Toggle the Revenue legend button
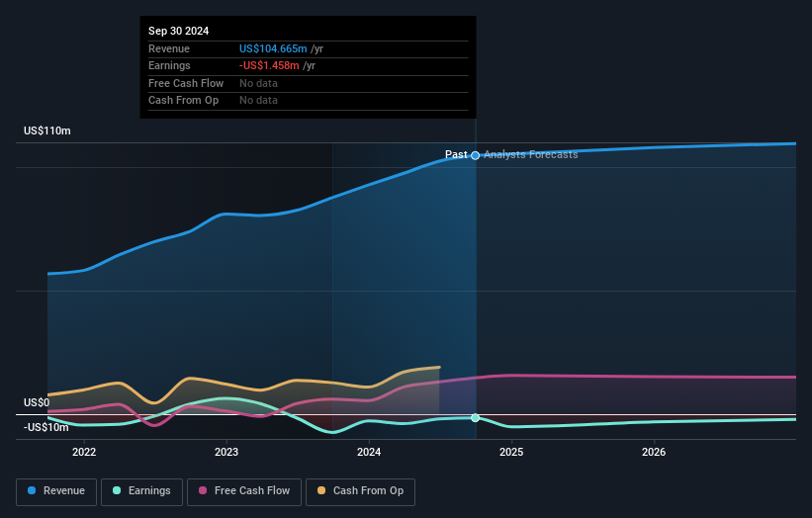Image resolution: width=812 pixels, height=518 pixels. coord(56,491)
